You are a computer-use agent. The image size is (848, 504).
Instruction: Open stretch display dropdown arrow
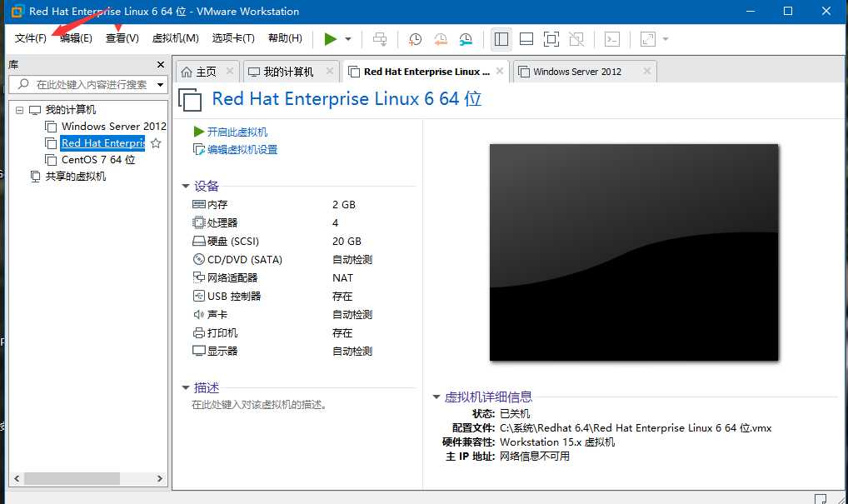pos(666,39)
